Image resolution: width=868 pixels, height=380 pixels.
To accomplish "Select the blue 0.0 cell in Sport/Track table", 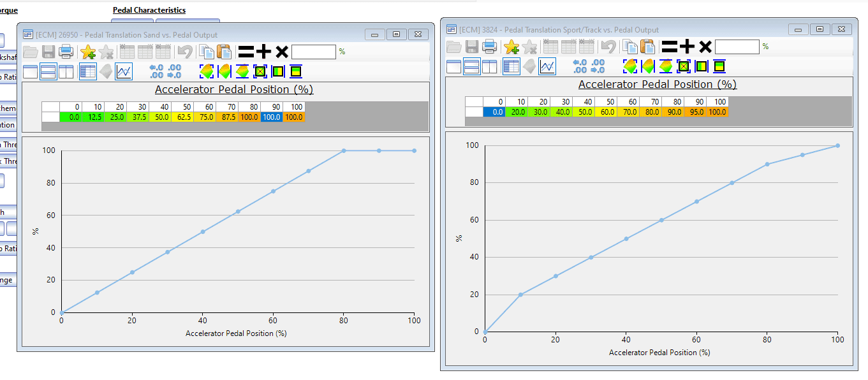I will [494, 112].
